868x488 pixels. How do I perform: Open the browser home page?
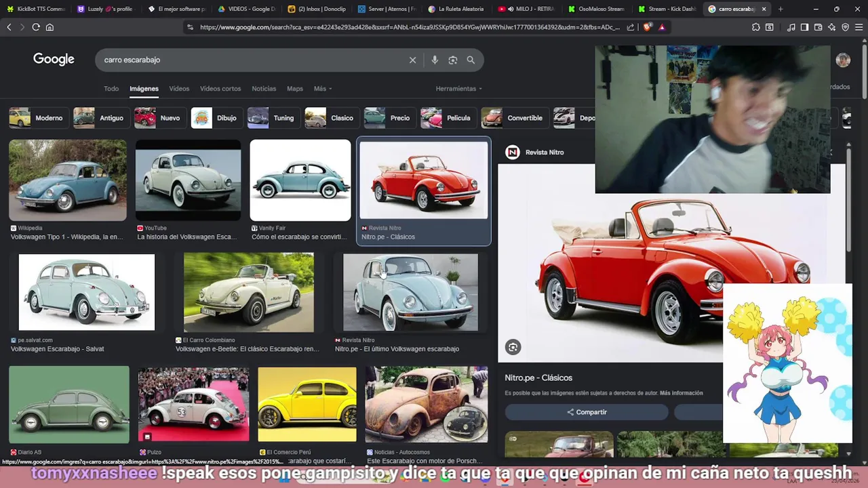pos(50,27)
